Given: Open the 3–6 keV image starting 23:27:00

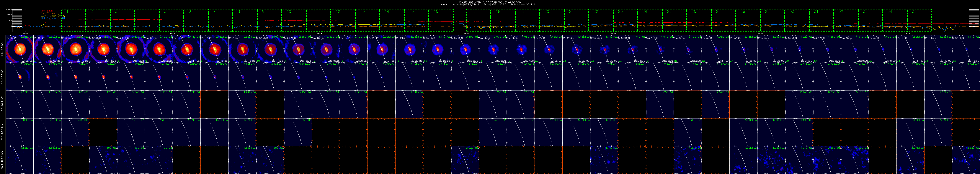Looking at the screenshot, I should 548,49.
